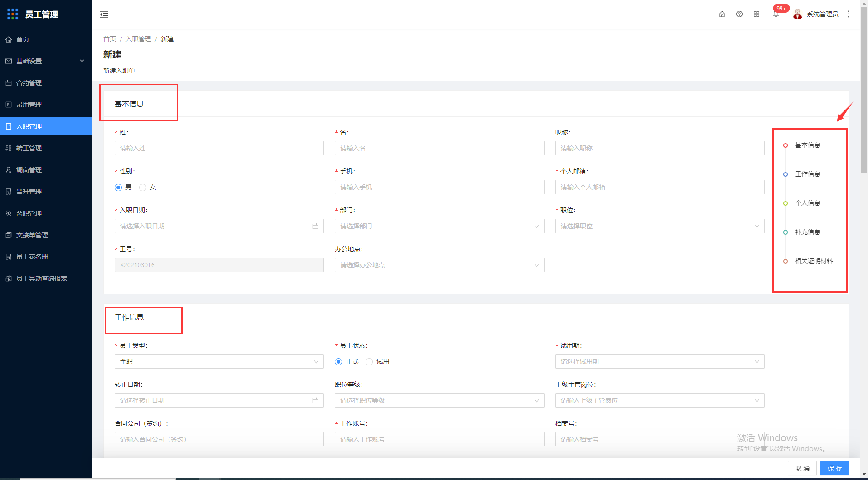The width and height of the screenshot is (868, 480).
Task: Open 晋升管理 in the sidebar
Action: point(46,192)
